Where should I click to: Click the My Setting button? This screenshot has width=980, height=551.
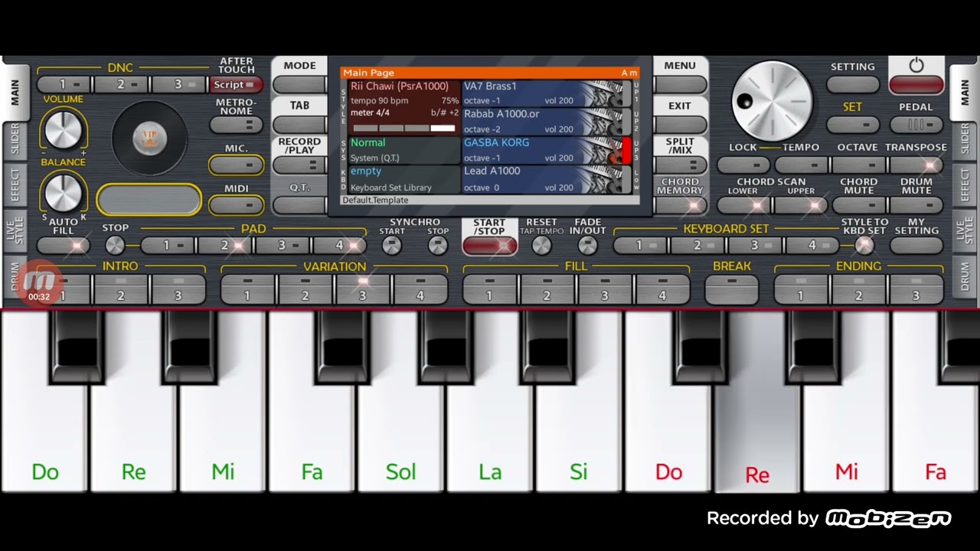coord(916,246)
